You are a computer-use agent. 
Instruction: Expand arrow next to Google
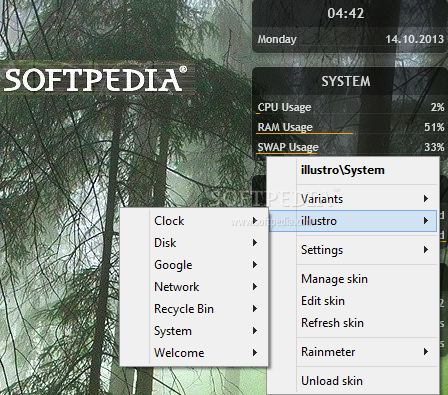255,265
